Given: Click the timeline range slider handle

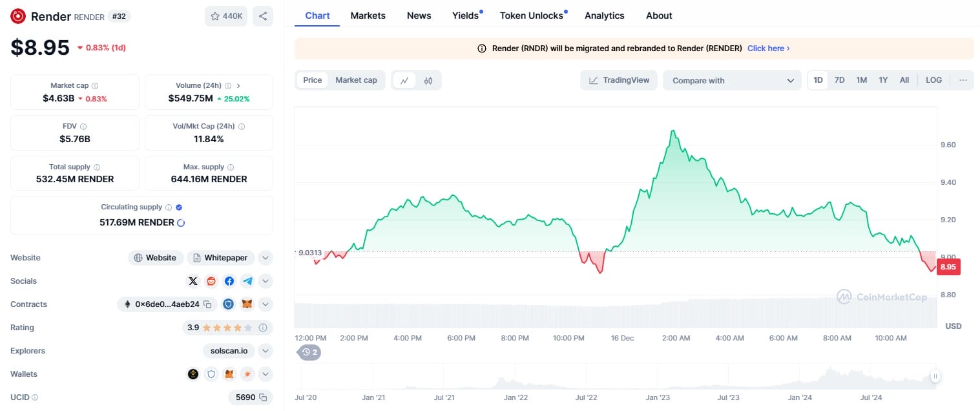Looking at the screenshot, I should tap(935, 376).
